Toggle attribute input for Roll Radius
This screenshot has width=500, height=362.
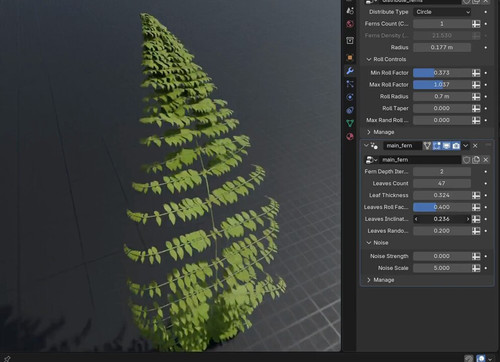476,96
